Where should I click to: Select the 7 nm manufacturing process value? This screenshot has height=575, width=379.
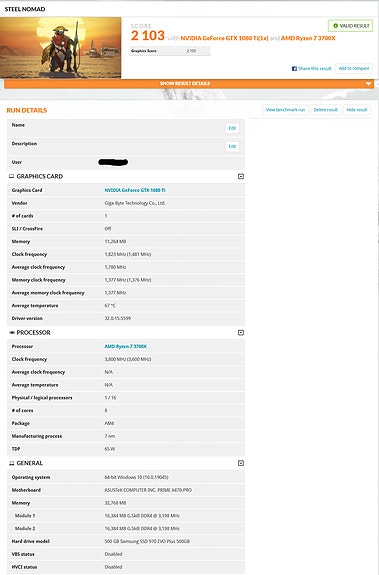pyautogui.click(x=110, y=436)
